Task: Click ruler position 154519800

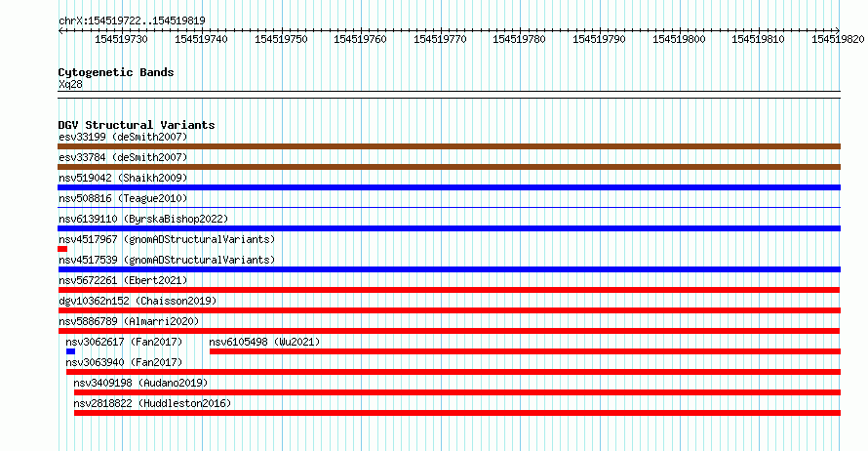Action: [679, 39]
